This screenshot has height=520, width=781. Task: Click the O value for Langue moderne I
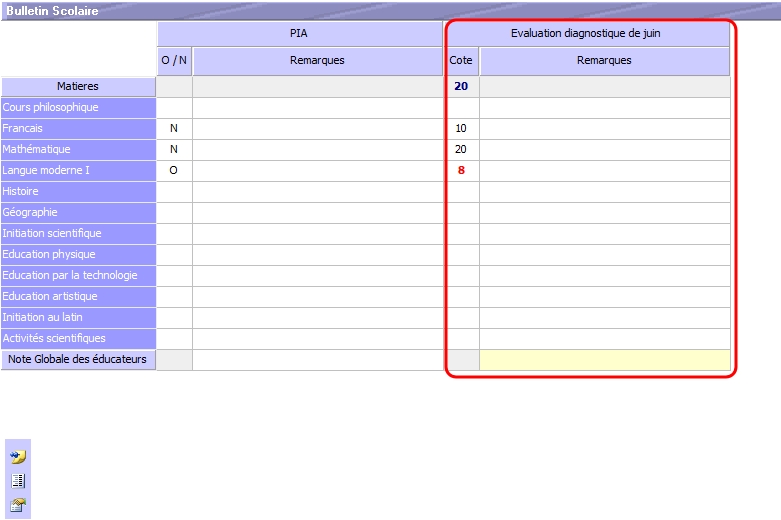tap(174, 170)
